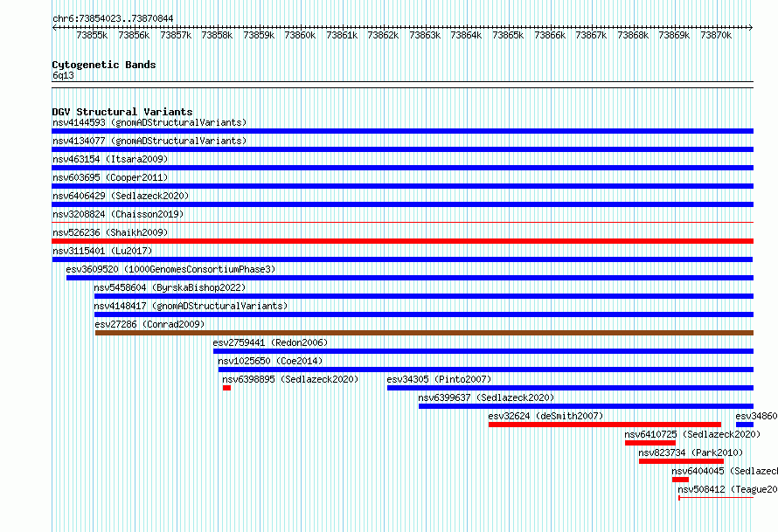Click the Cytogenetic Bands track heading

click(x=104, y=65)
